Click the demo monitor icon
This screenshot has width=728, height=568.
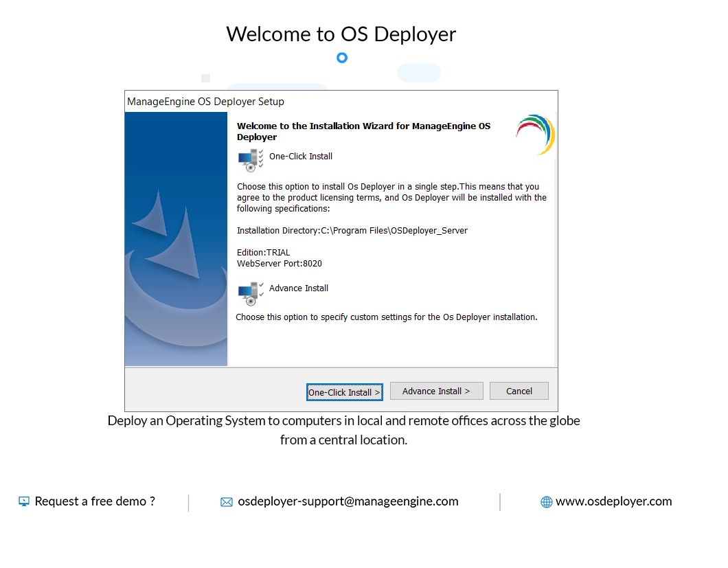tap(24, 501)
